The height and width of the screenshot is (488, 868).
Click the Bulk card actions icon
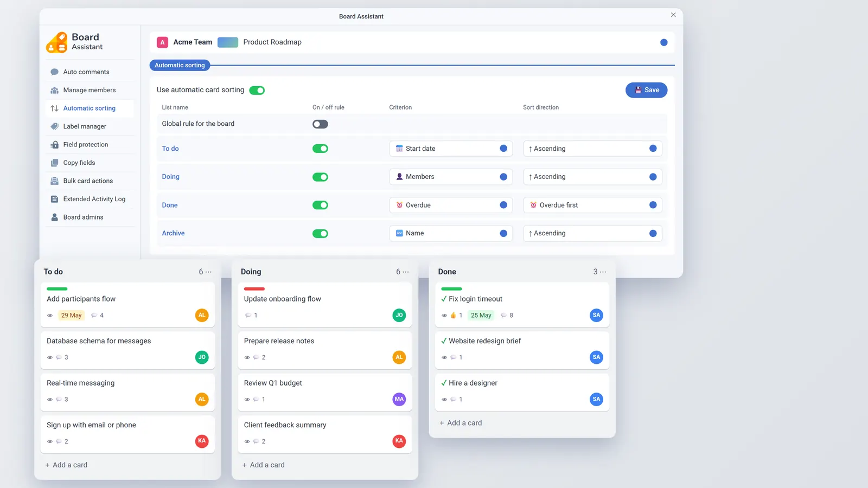click(x=54, y=181)
